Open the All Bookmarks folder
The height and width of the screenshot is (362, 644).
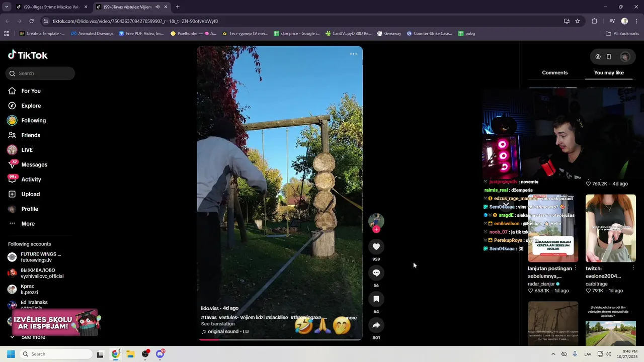622,34
